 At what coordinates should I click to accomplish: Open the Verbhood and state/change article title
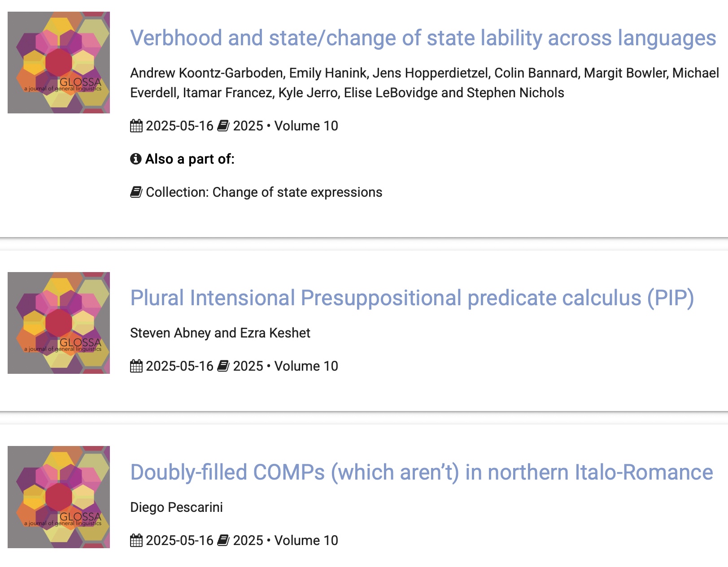click(423, 38)
